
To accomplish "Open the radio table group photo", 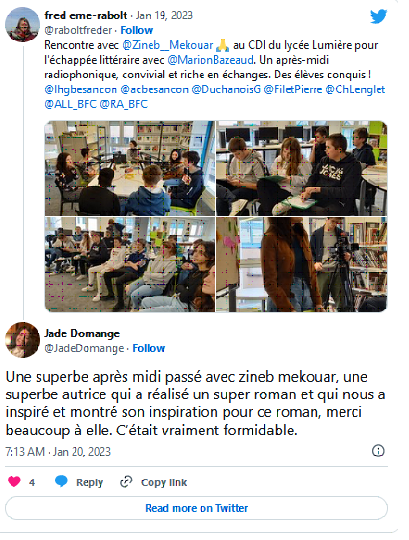I will [130, 168].
